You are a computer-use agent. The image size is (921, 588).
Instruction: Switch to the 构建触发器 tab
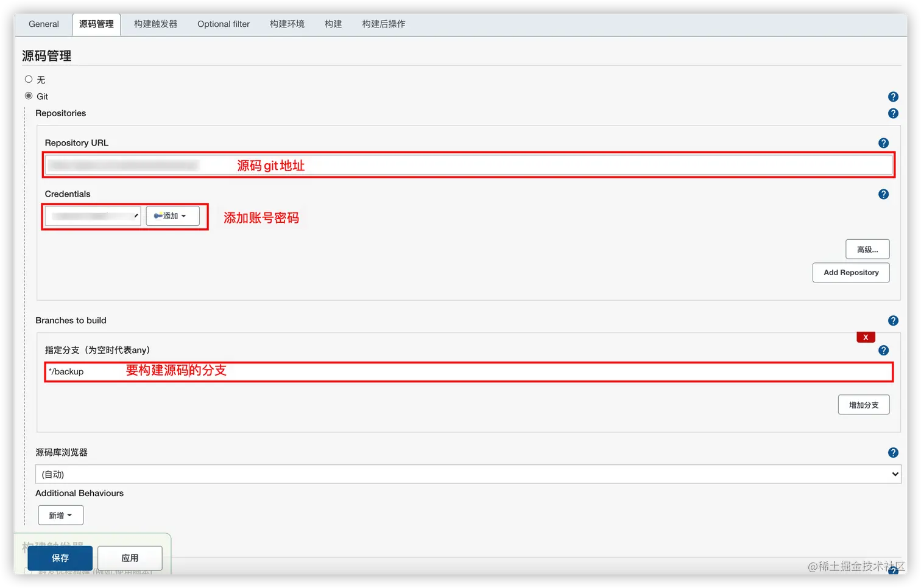156,24
